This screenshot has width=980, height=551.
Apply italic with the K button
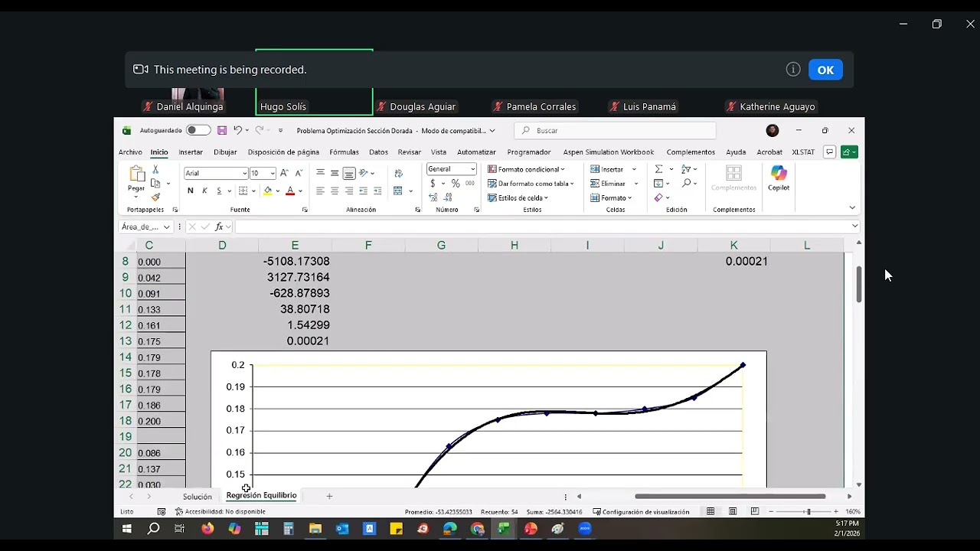pos(204,191)
